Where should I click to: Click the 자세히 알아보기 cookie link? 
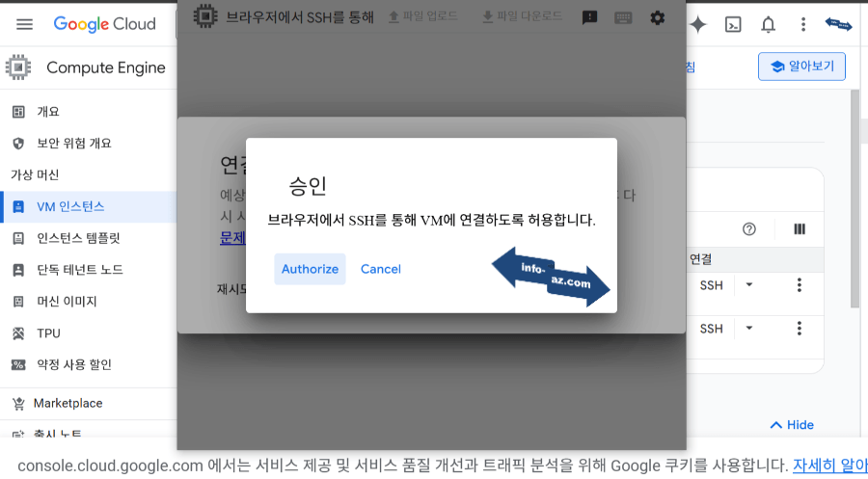(829, 466)
